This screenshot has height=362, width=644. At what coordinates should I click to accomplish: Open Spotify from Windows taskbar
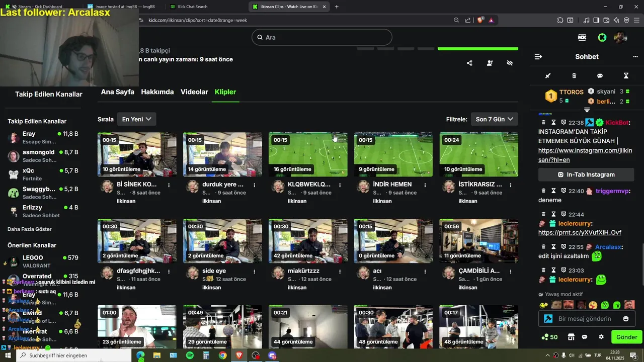click(190, 355)
